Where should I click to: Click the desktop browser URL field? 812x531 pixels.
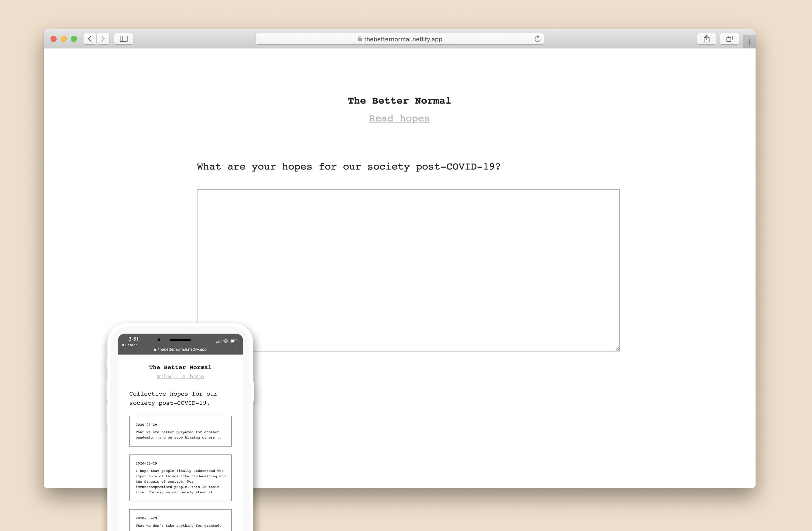pyautogui.click(x=400, y=39)
